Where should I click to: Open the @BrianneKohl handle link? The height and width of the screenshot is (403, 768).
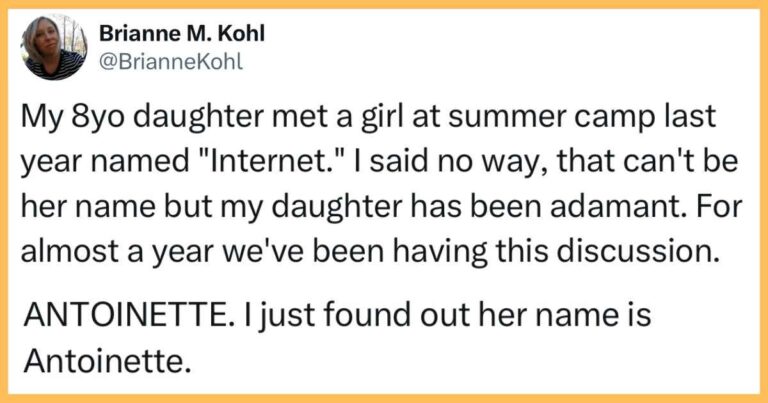tap(170, 62)
